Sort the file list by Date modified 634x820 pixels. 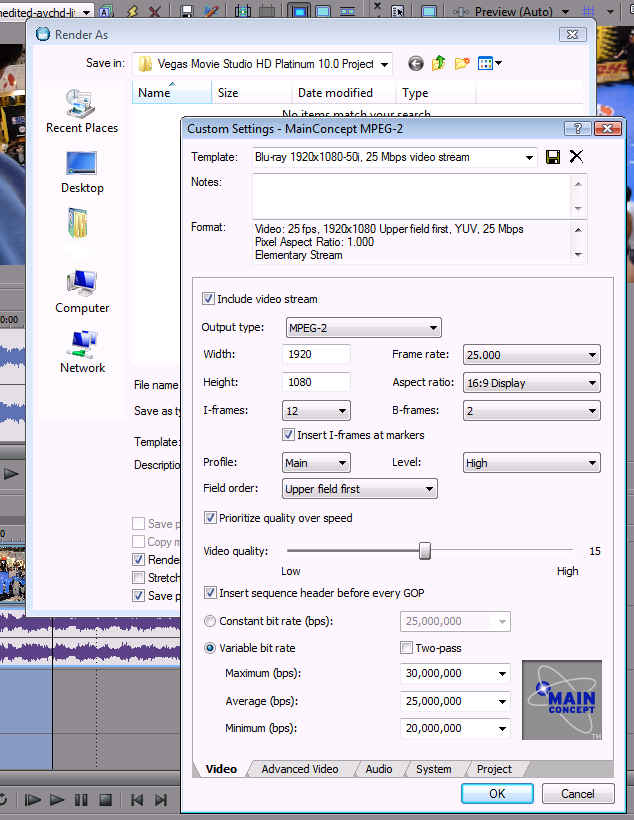(343, 93)
